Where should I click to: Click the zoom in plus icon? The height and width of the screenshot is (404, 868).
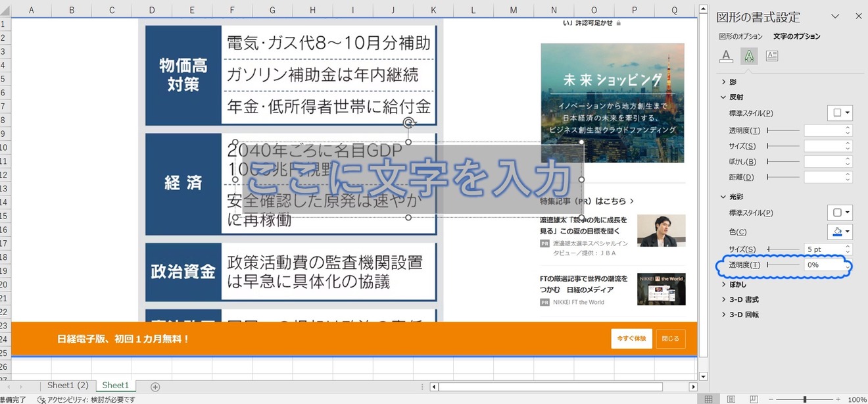pos(838,399)
